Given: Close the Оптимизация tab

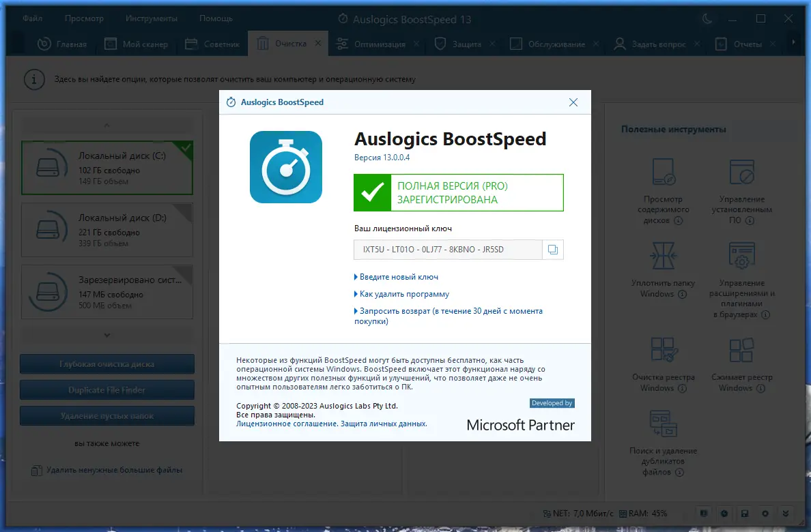Looking at the screenshot, I should 416,44.
